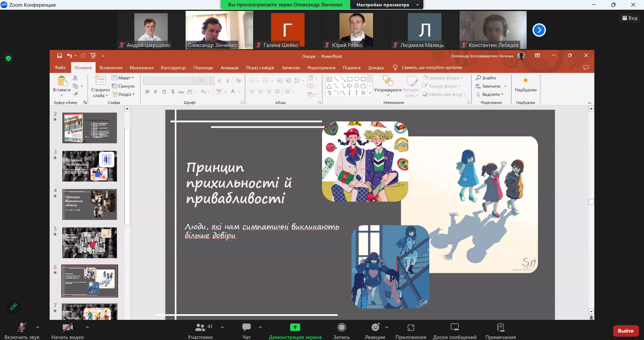Screen dimensions: 644x340
Task: Click font color A swatch button
Action: click(x=233, y=92)
